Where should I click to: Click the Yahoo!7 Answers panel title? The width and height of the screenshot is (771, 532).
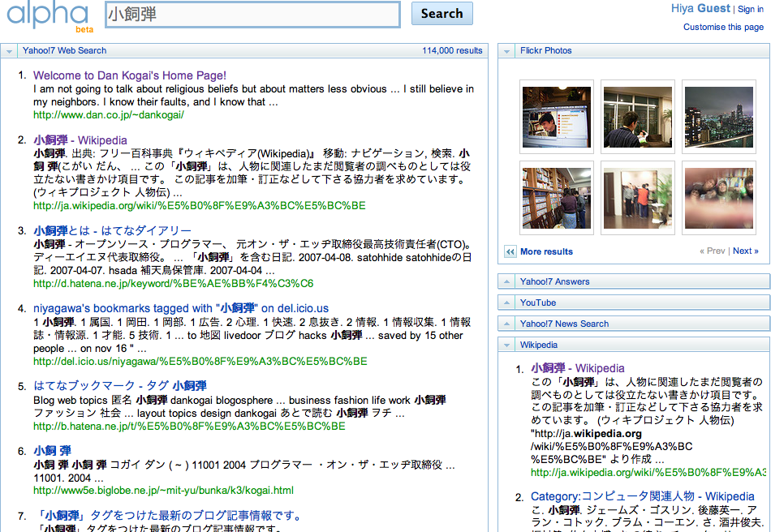pyautogui.click(x=554, y=281)
